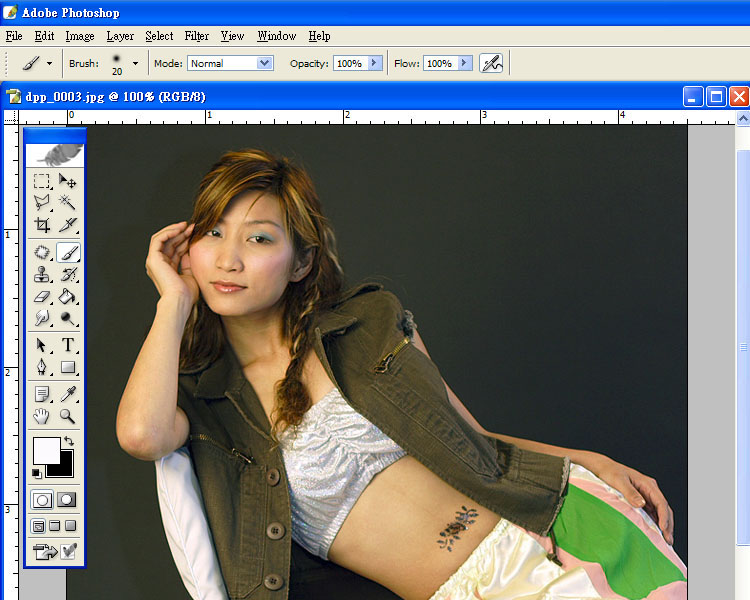Screen dimensions: 750x600
Task: Pick the Magic Wand tool
Action: 68,203
